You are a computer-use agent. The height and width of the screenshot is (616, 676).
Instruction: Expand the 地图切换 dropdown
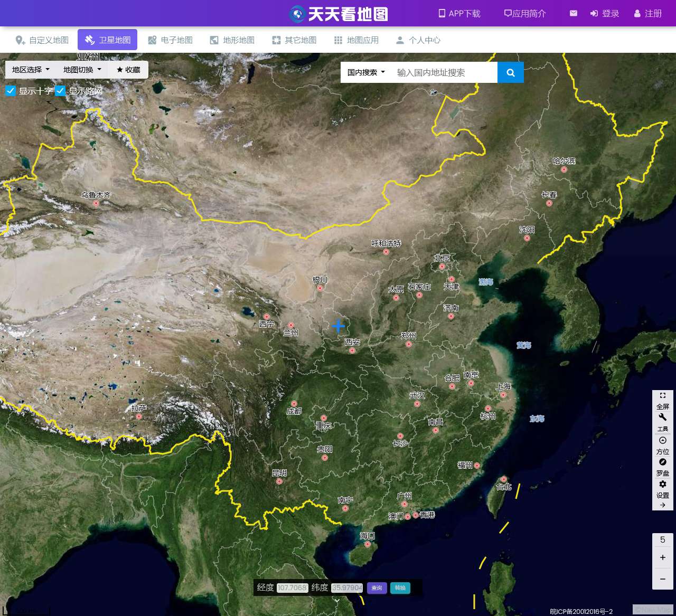pyautogui.click(x=82, y=70)
